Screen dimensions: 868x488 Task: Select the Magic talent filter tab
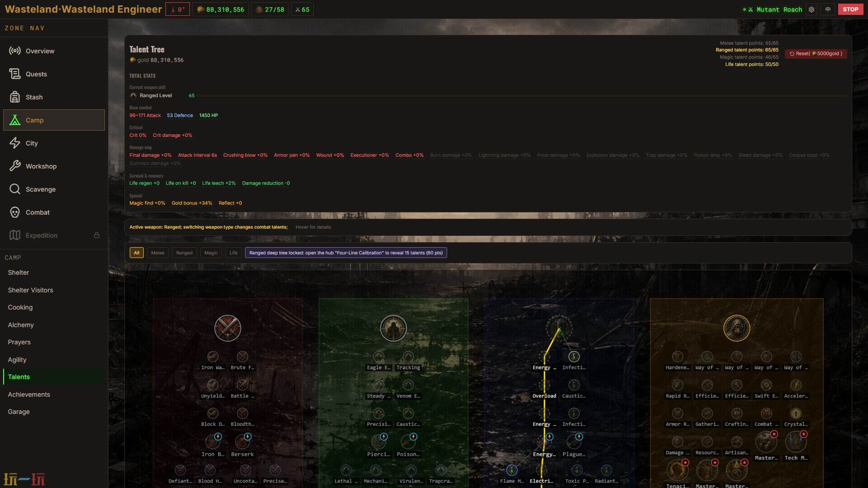click(211, 253)
